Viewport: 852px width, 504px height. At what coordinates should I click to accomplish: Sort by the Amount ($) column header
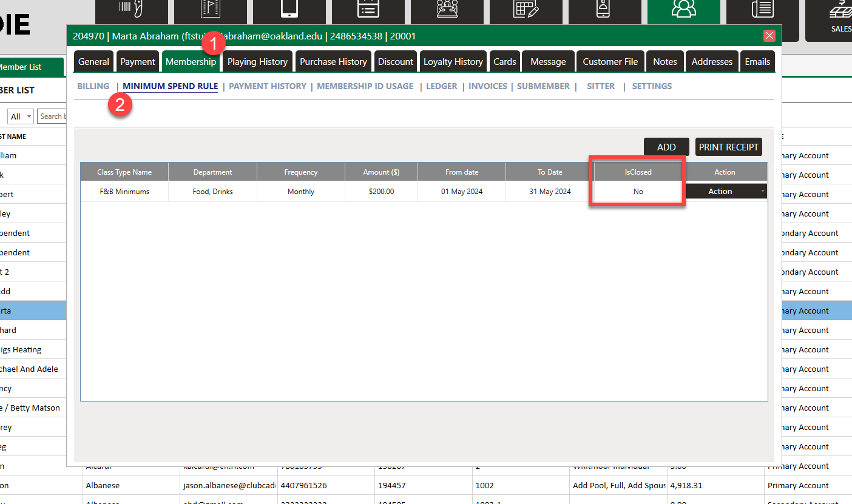380,172
